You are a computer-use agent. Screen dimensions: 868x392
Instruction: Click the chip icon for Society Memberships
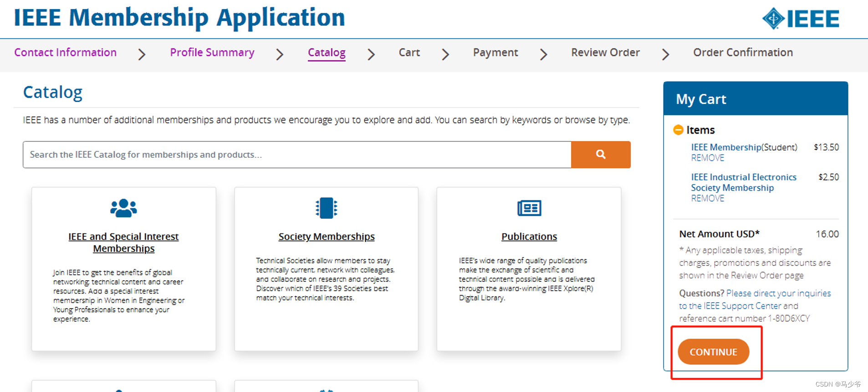(326, 208)
